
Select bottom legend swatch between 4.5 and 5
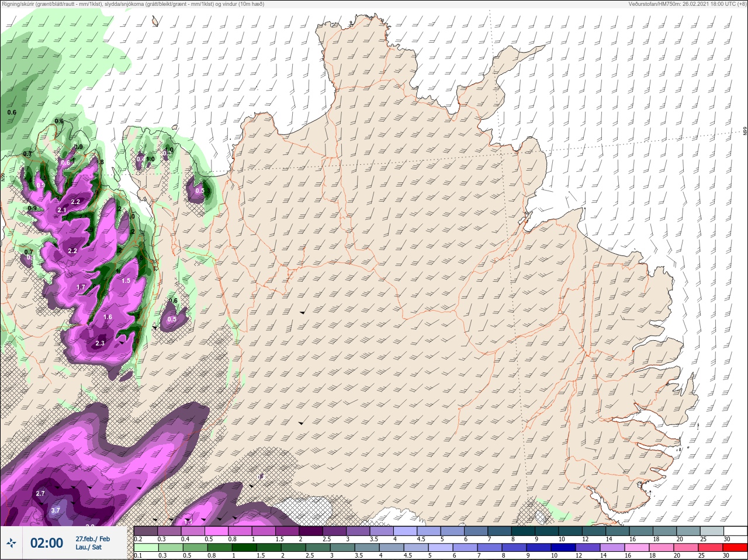[417, 548]
